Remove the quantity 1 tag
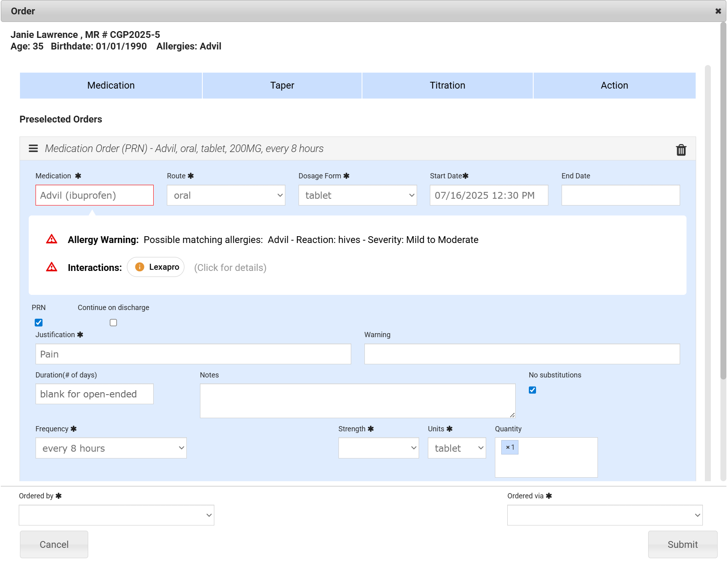The height and width of the screenshot is (561, 728). (x=508, y=447)
